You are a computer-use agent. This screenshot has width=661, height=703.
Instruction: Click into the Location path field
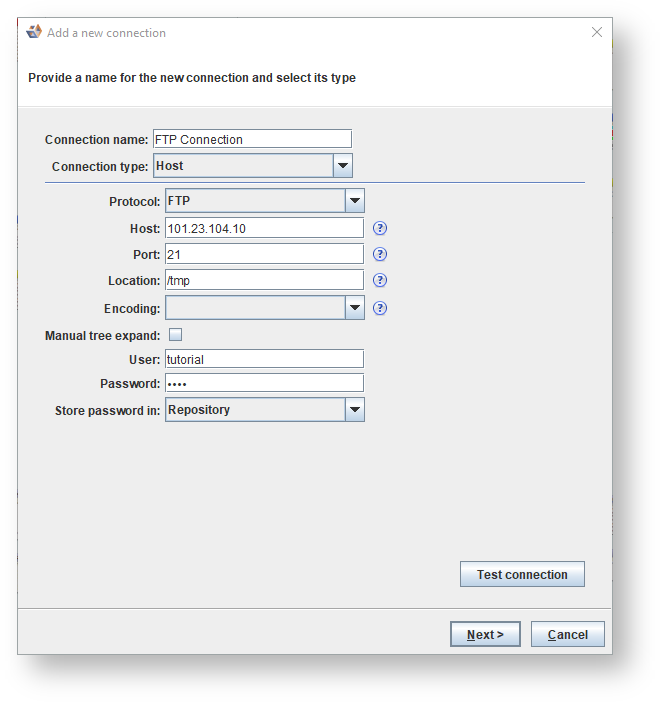coord(264,281)
